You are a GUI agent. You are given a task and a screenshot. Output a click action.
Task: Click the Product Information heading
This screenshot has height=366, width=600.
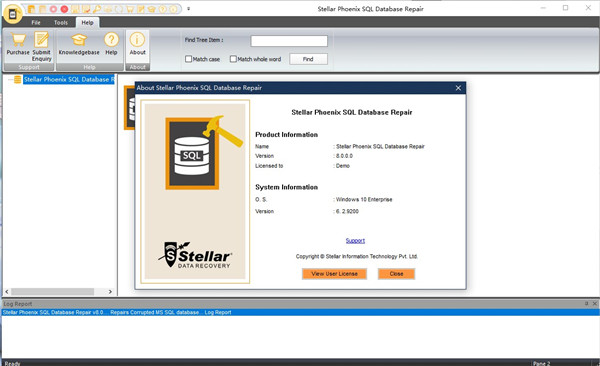(287, 135)
